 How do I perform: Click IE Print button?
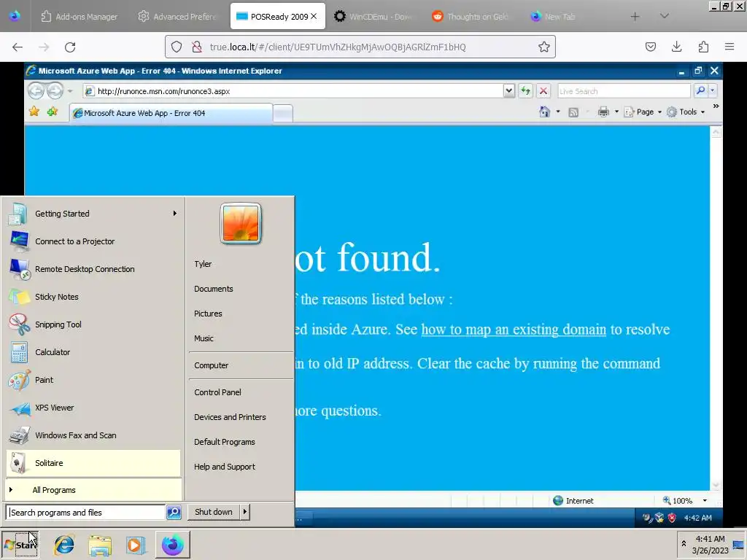603,112
